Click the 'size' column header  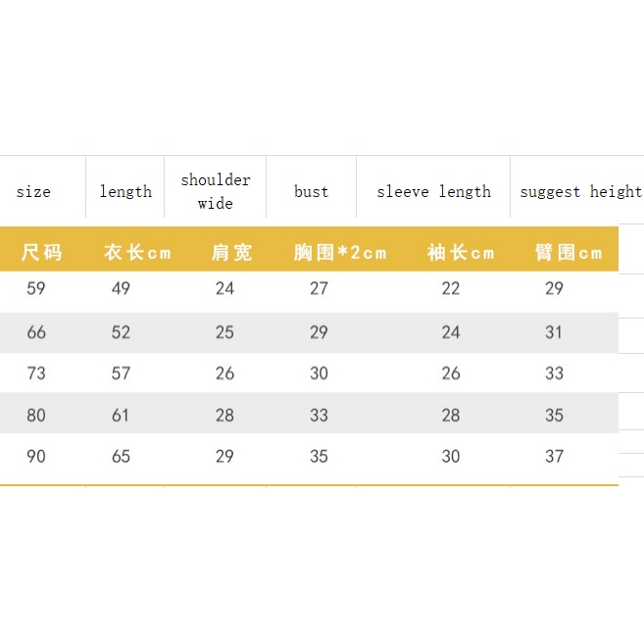click(33, 192)
